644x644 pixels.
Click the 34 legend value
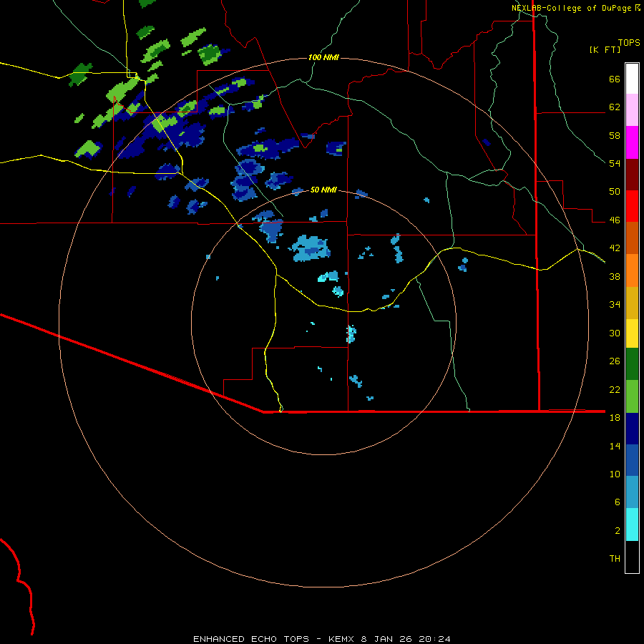click(x=615, y=304)
